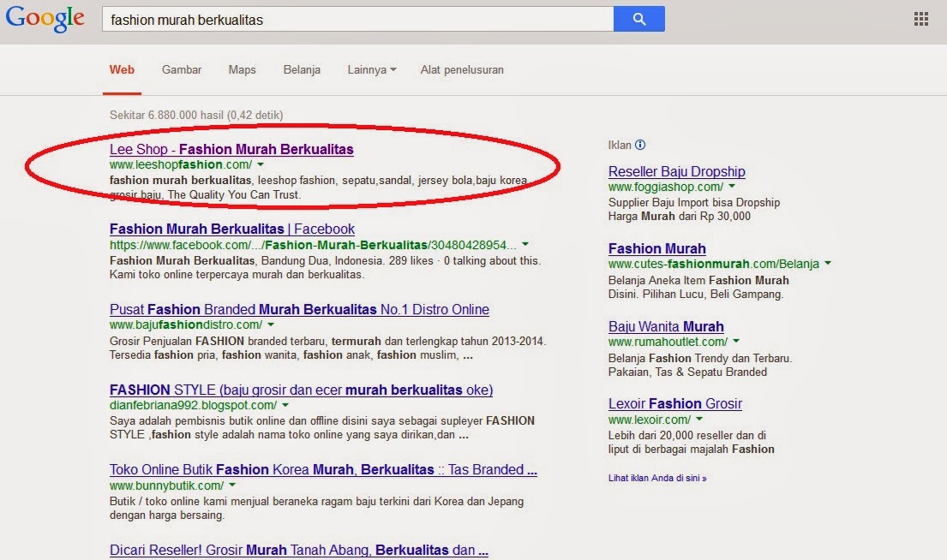The height and width of the screenshot is (560, 947).
Task: Expand arrow next to www.leeshopfashion.com
Action: point(261,164)
